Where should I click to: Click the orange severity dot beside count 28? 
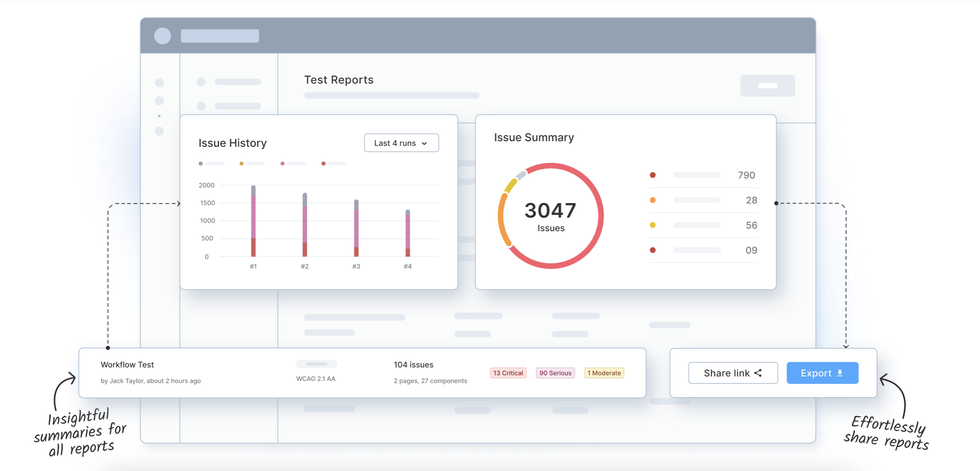coord(652,200)
